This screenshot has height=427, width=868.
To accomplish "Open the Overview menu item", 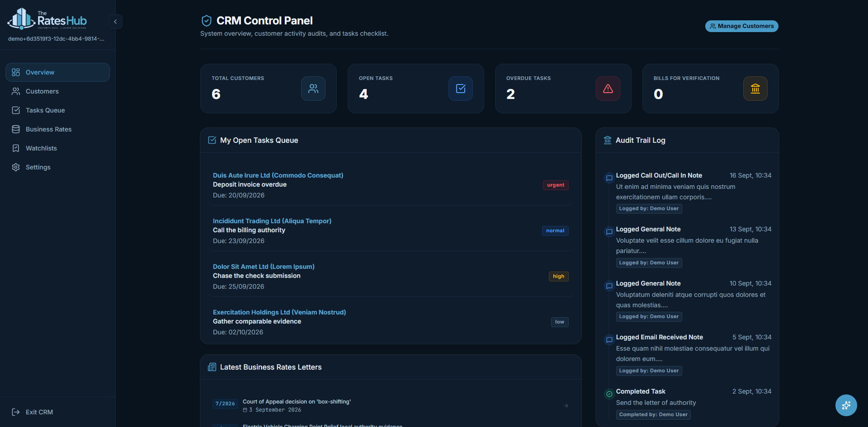I will [x=57, y=72].
